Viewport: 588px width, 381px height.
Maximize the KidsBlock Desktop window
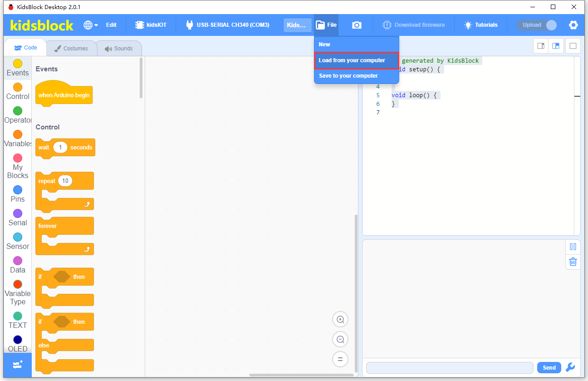(553, 7)
